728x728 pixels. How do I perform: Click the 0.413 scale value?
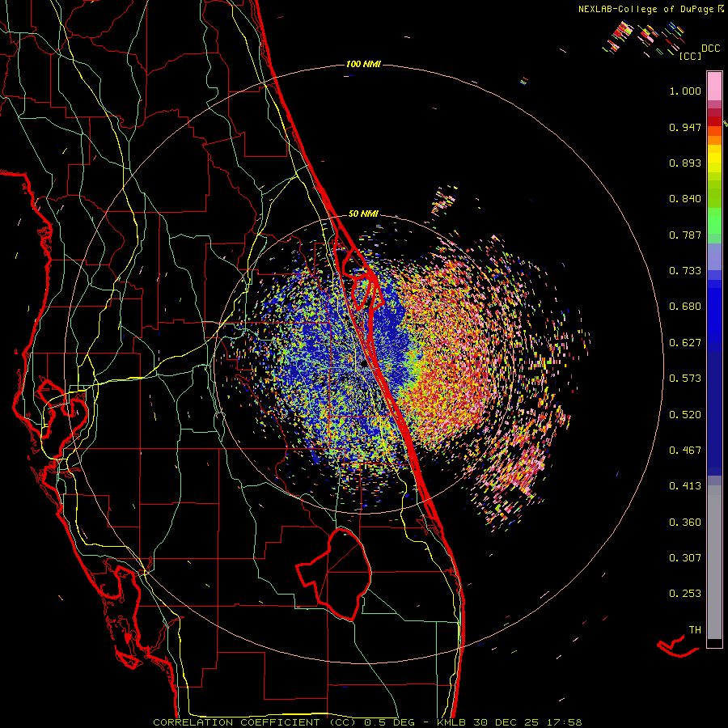(685, 486)
